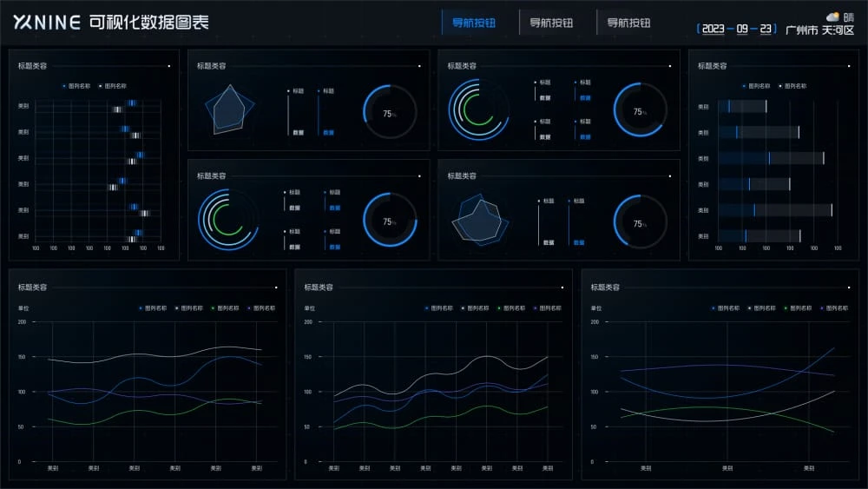
Task: Click the 75% gauge beside top radar chart
Action: tap(390, 113)
